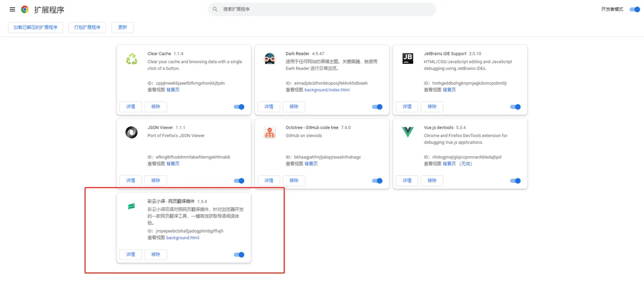644x296 pixels.
Task: Click the JSON Viewer extension icon
Action: (131, 133)
